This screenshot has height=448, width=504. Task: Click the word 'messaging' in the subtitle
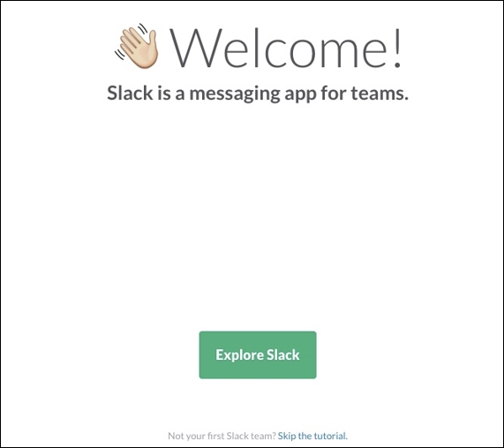[235, 93]
